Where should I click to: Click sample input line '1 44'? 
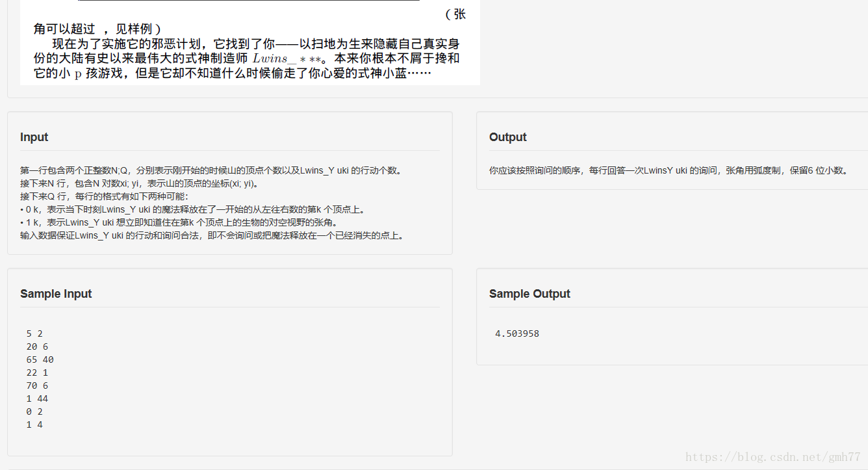[37, 398]
